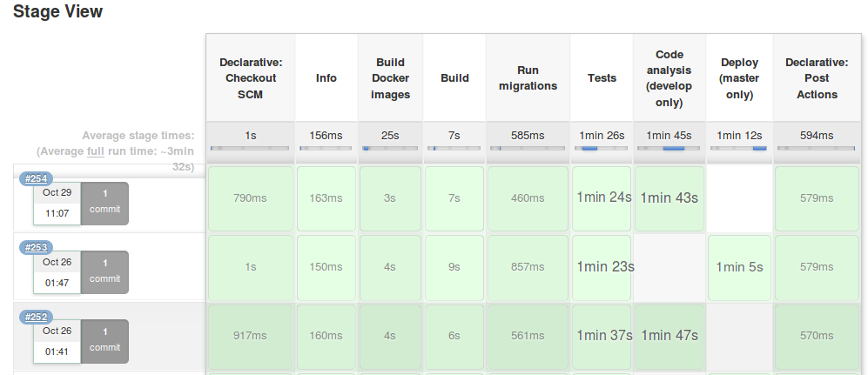The height and width of the screenshot is (375, 868).
Task: Select the Run migrations cell showing 857ms
Action: [x=528, y=267]
